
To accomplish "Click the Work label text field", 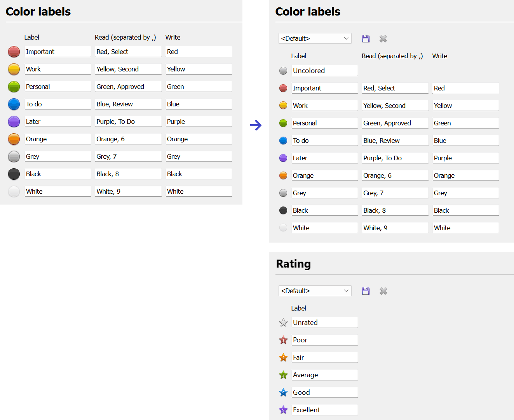I will 324,105.
